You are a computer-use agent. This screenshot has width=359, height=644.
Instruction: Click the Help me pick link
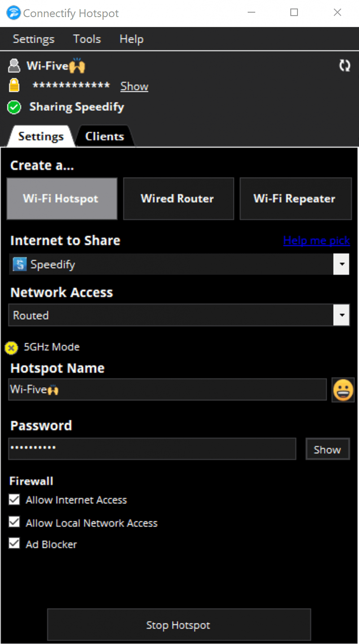pos(316,241)
